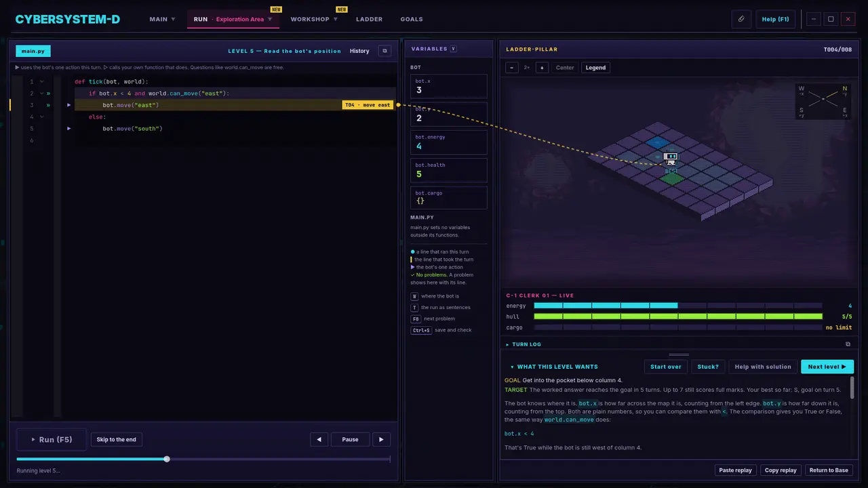Fold the def tick block on line 1
Screen dimensions: 868x488
click(x=41, y=82)
